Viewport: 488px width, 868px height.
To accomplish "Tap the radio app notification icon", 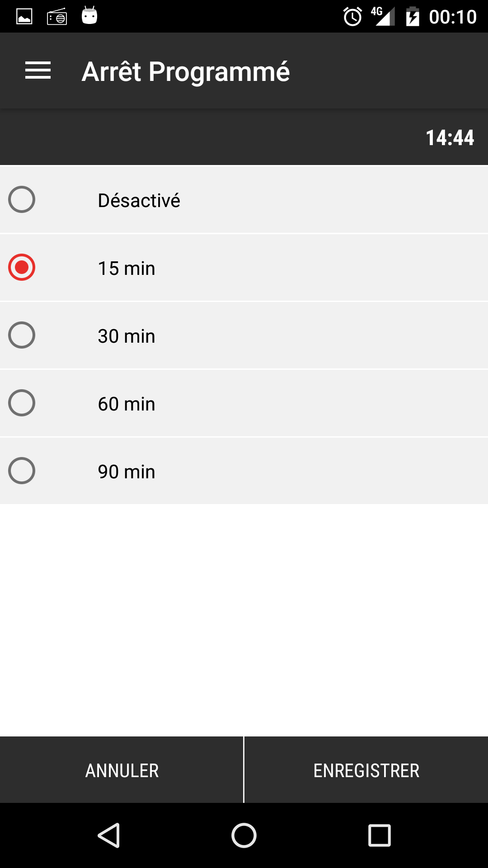I will coord(57,17).
